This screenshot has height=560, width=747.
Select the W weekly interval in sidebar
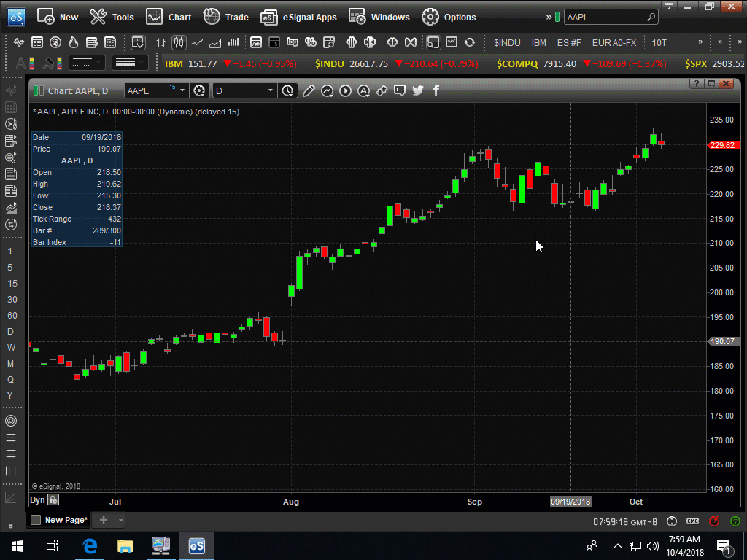(10, 348)
